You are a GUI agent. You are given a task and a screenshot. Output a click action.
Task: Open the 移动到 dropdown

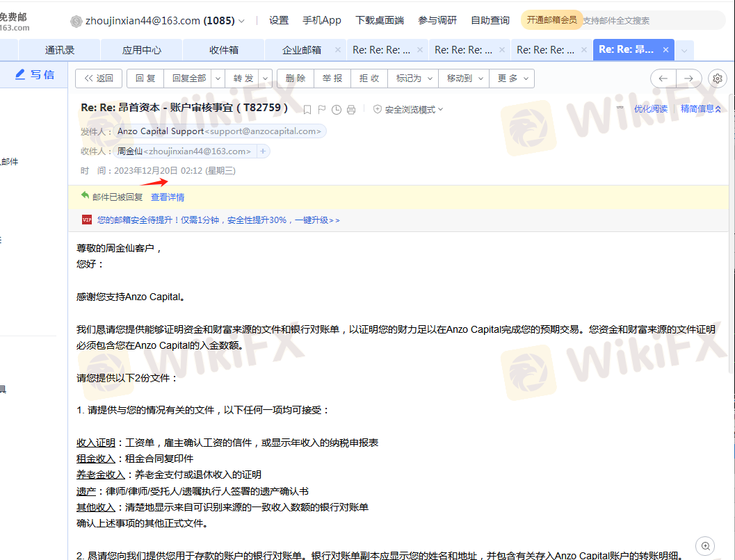tap(464, 79)
